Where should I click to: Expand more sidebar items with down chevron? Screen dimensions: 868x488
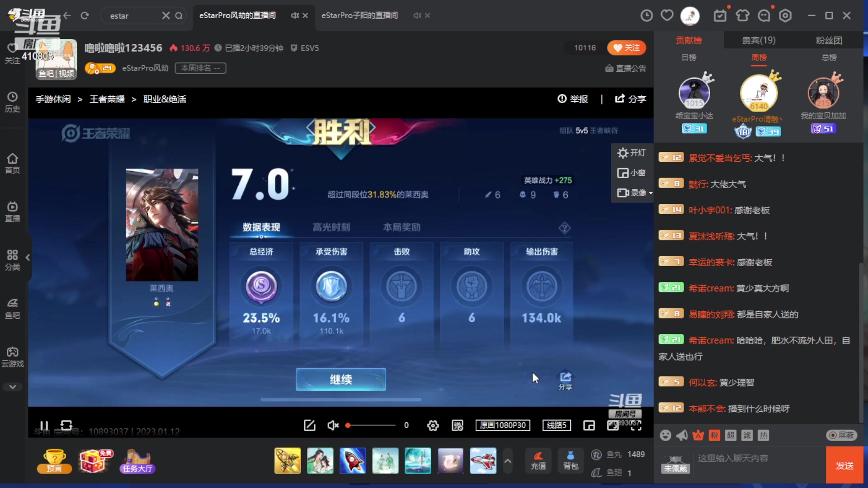(13, 387)
